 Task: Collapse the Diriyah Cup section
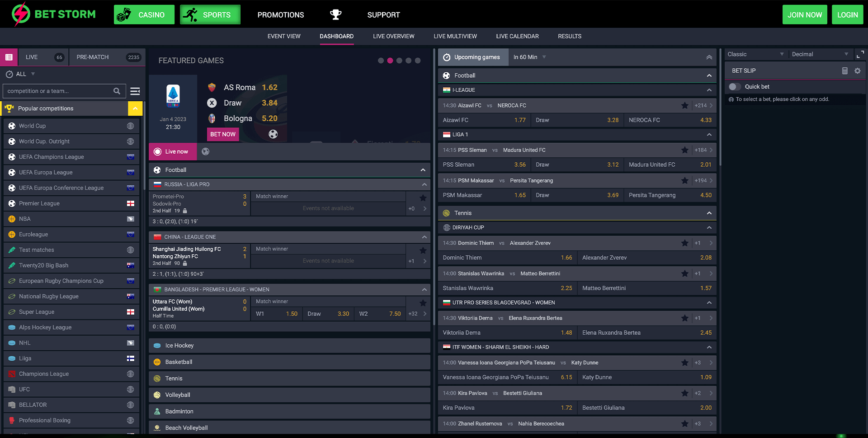pos(709,228)
